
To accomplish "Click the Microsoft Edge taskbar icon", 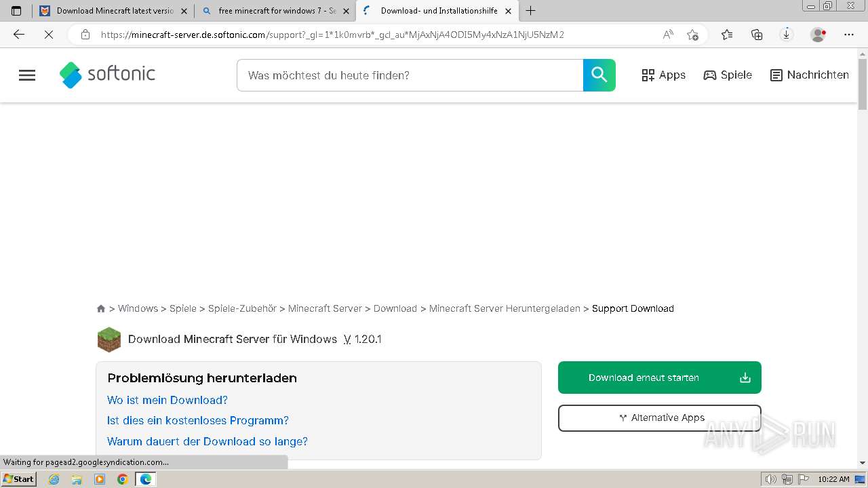I will click(x=146, y=479).
